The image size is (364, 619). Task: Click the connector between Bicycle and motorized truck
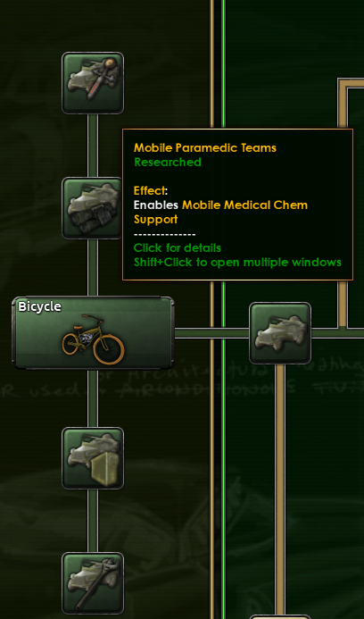(211, 333)
